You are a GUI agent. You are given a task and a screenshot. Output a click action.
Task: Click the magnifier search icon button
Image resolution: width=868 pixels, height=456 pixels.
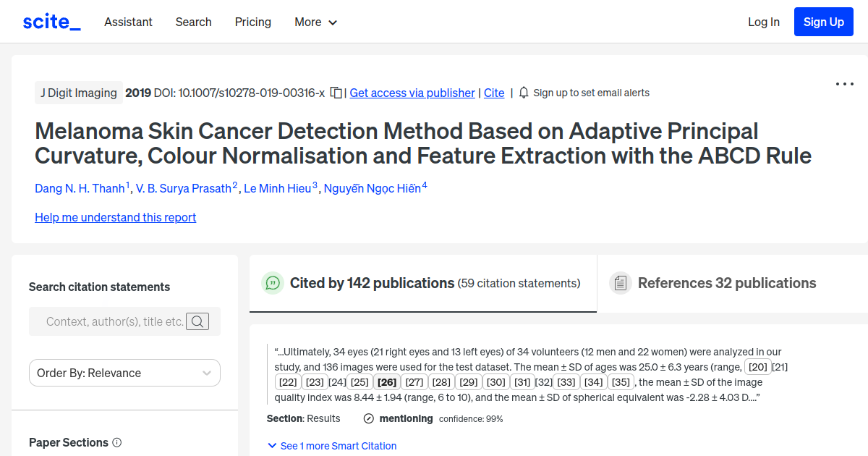tap(197, 321)
